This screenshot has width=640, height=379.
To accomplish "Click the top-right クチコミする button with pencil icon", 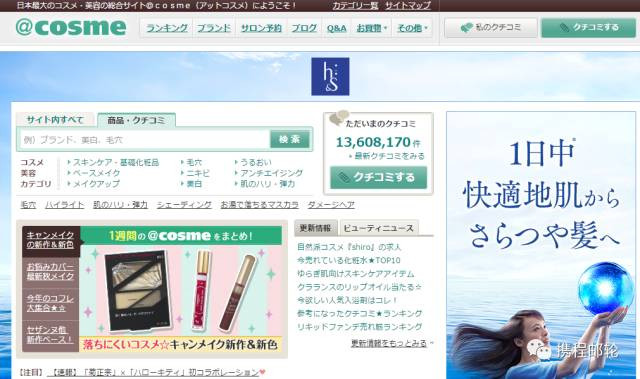I will click(589, 28).
